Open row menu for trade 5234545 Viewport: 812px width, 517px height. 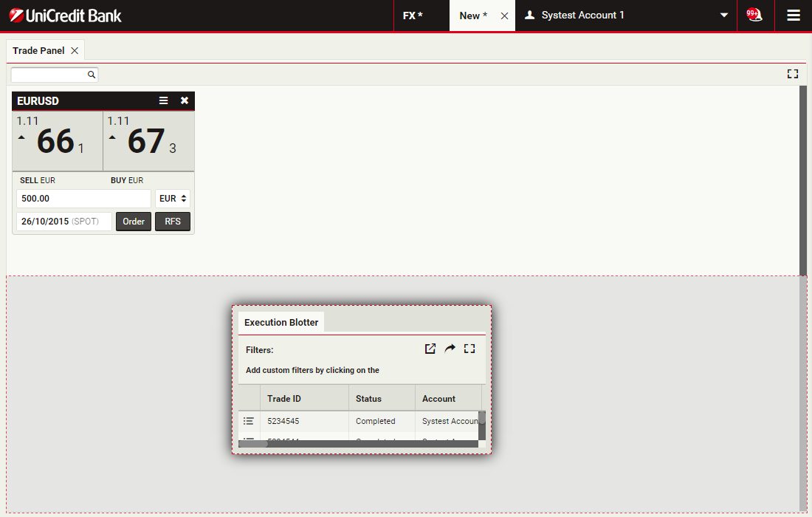click(x=249, y=421)
